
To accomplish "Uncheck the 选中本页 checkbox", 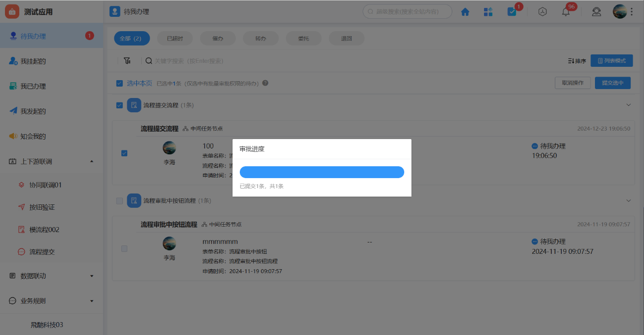I will (119, 83).
